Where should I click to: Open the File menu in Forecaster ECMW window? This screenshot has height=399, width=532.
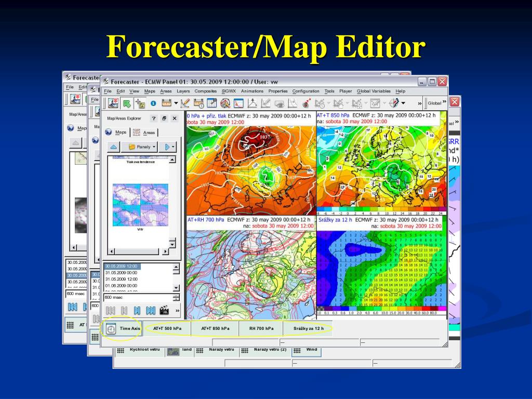click(x=108, y=91)
